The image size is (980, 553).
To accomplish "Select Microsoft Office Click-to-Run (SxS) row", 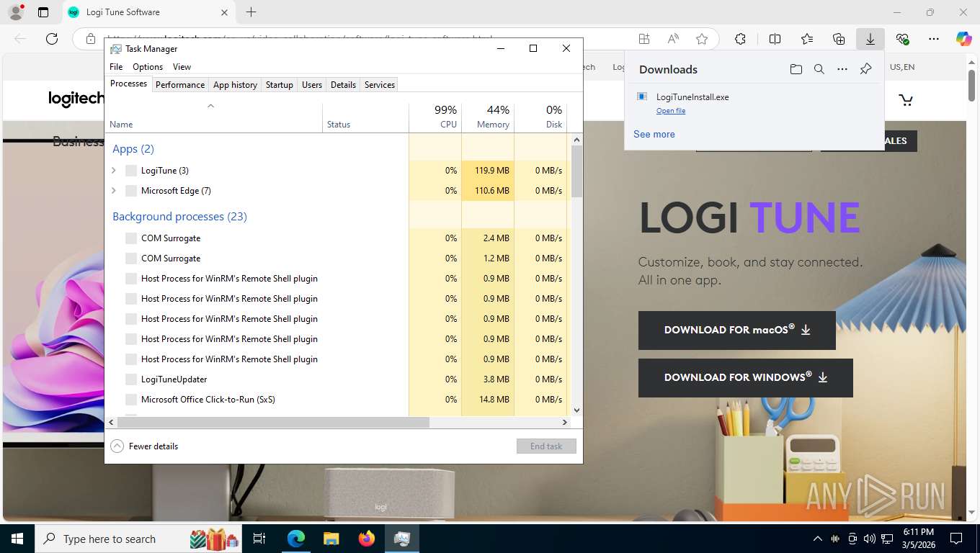I will [x=339, y=400].
